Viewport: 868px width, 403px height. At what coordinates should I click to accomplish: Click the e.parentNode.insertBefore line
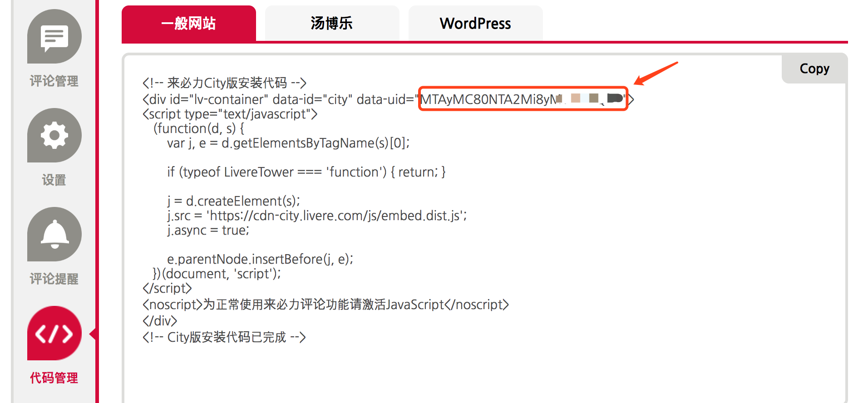[x=260, y=259]
